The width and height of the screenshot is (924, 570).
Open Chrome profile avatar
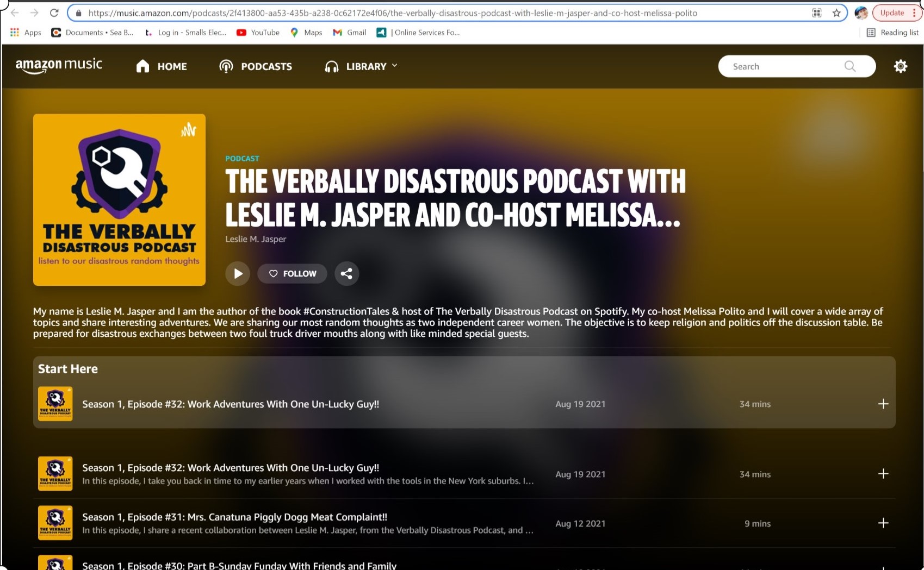pyautogui.click(x=860, y=13)
